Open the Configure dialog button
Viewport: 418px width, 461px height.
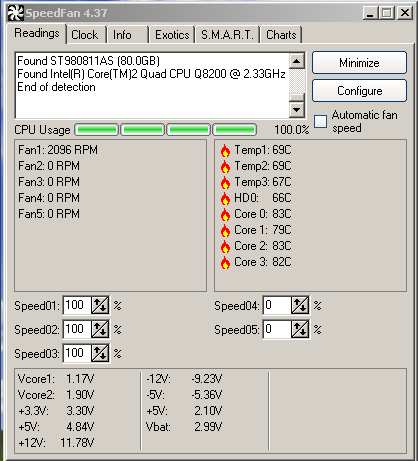359,91
